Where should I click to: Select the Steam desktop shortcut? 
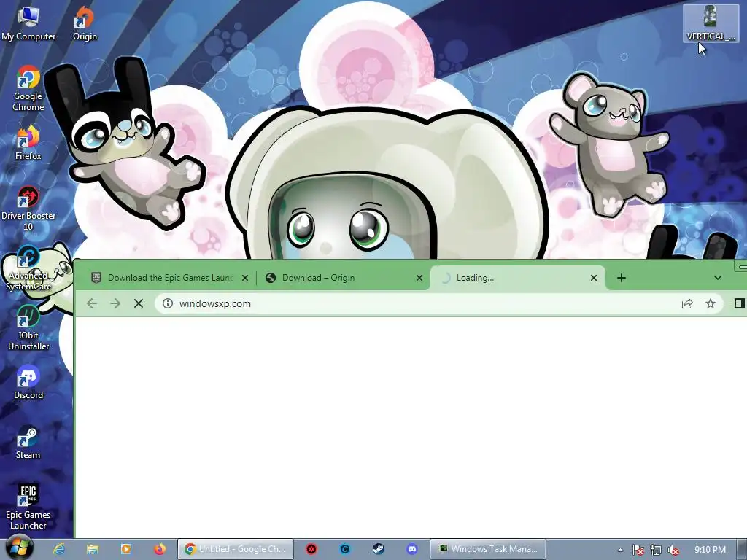(x=28, y=443)
